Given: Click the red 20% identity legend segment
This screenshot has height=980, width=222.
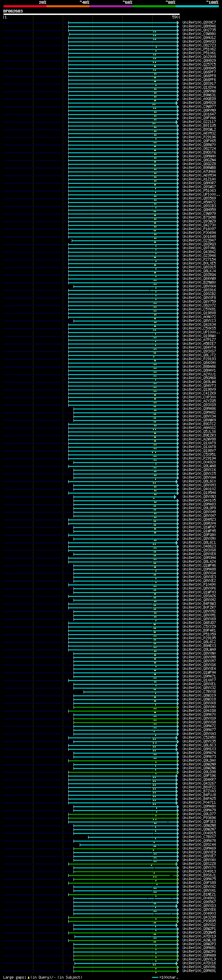Looking at the screenshot, I should (x=25, y=7).
